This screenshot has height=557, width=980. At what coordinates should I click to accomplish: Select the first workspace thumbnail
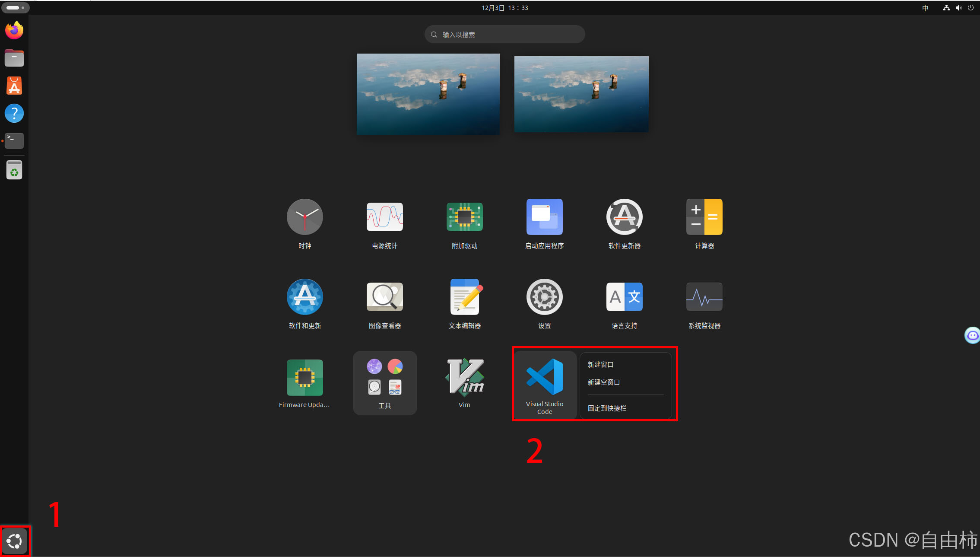point(428,94)
